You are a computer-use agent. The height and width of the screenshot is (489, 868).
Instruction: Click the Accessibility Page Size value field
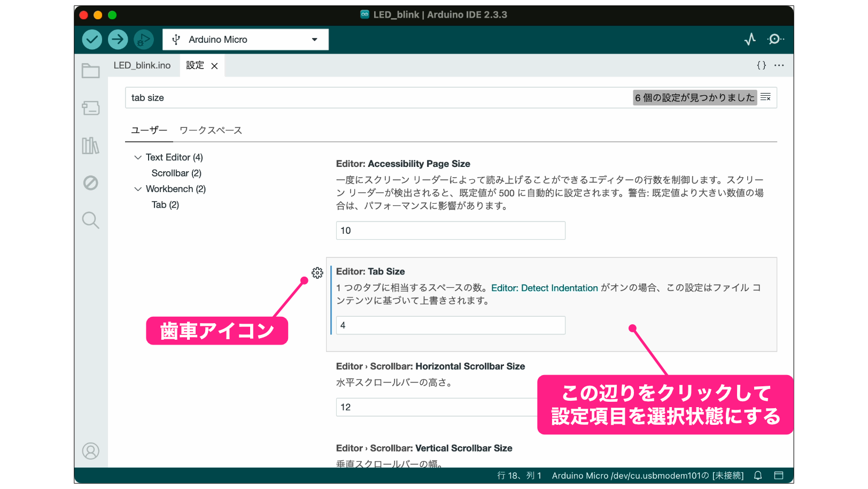point(451,231)
